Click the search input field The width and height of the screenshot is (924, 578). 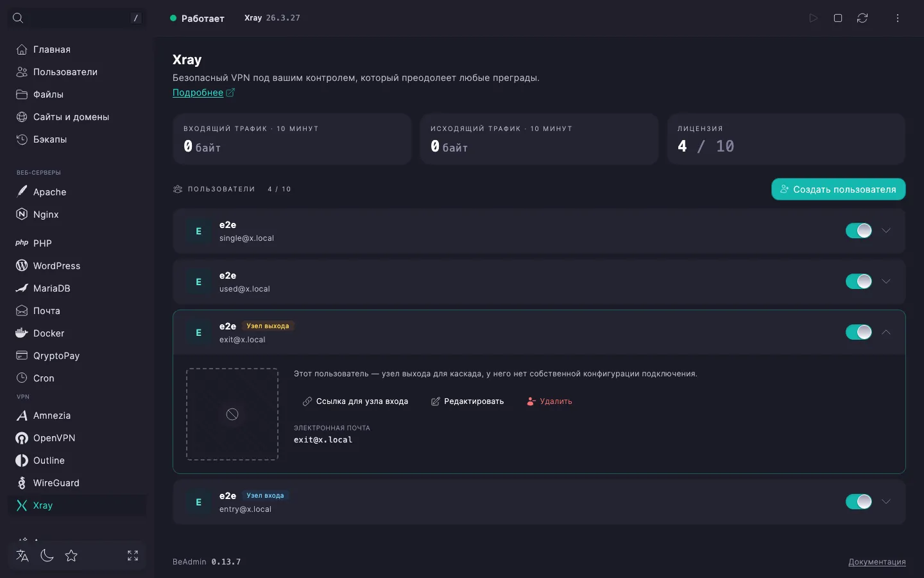point(77,18)
